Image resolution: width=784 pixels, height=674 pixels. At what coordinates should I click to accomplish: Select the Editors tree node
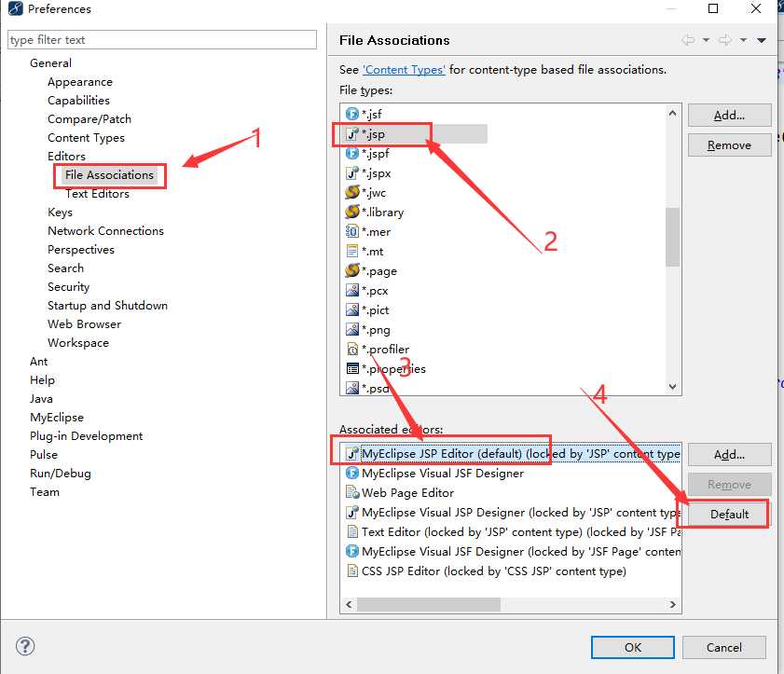click(66, 156)
